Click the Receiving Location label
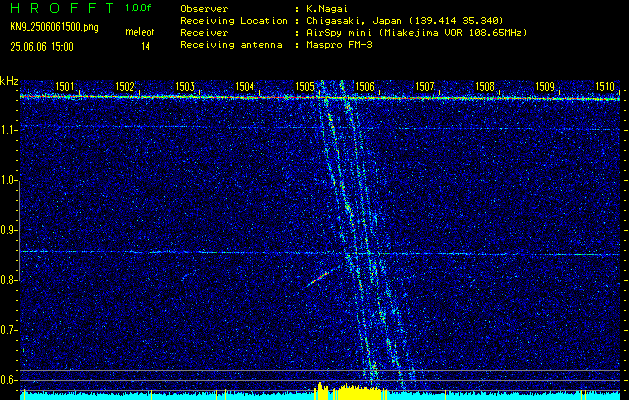 coord(234,21)
